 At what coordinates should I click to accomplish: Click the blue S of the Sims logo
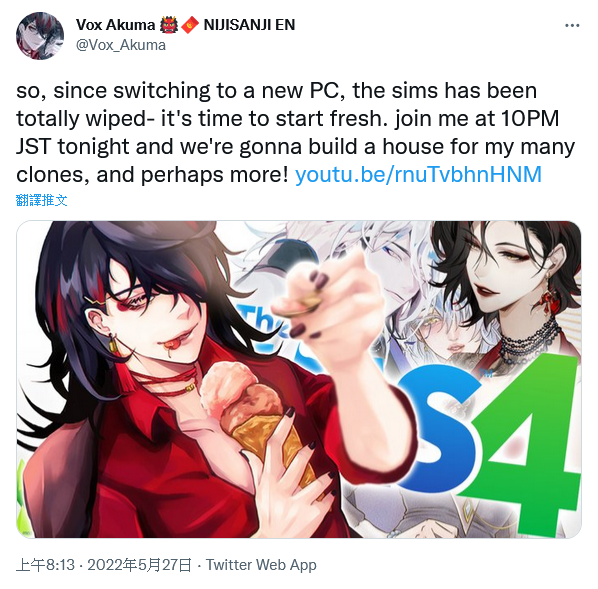tap(439, 427)
